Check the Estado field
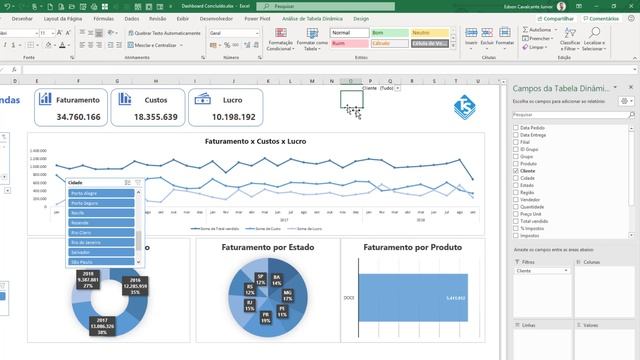 coord(516,185)
